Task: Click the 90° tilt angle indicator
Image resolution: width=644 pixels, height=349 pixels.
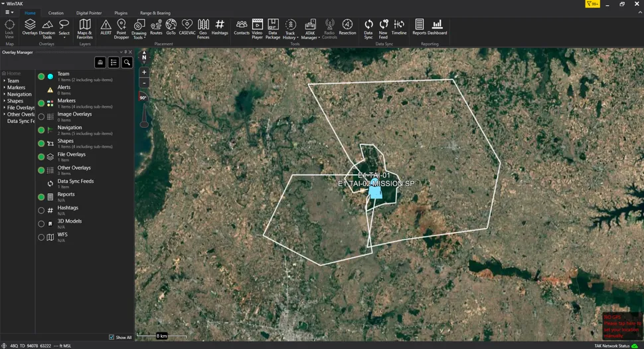Action: (143, 98)
